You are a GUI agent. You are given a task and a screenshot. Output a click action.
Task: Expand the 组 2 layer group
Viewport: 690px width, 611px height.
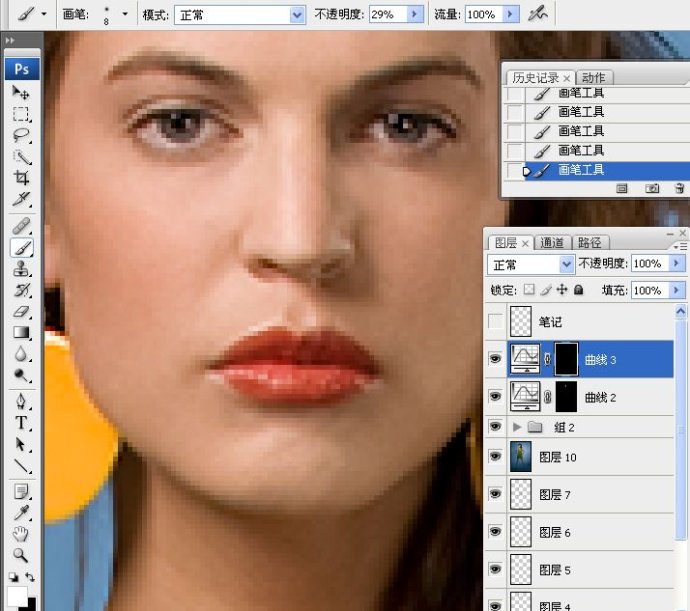(x=517, y=427)
